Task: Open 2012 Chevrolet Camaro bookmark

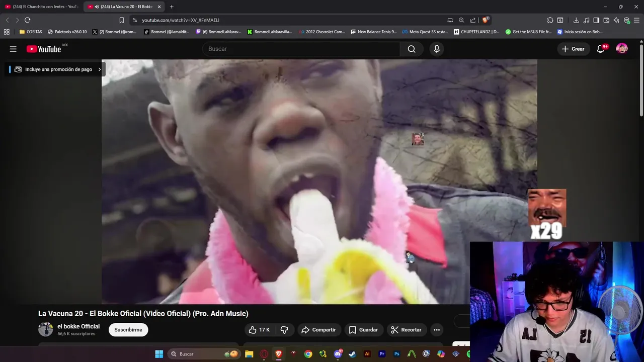Action: point(322,32)
